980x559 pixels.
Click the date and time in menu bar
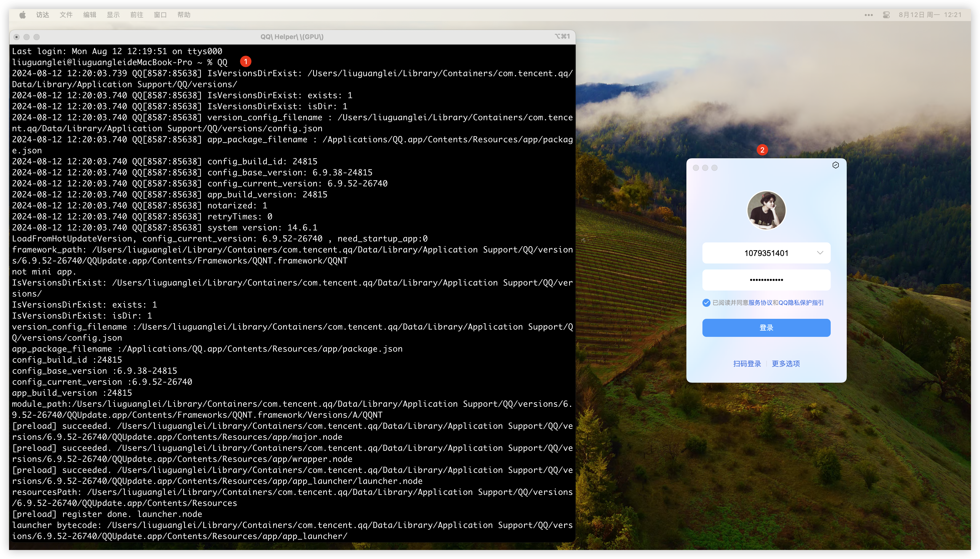[930, 15]
